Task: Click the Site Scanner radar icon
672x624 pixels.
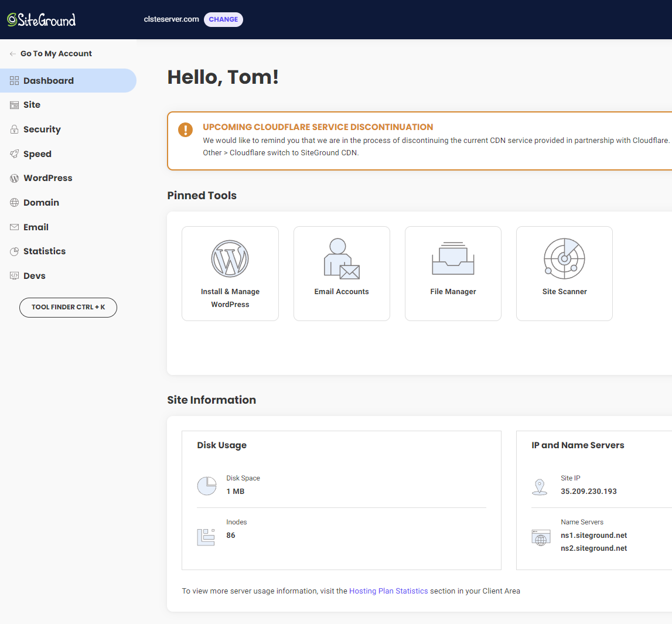Action: (564, 258)
